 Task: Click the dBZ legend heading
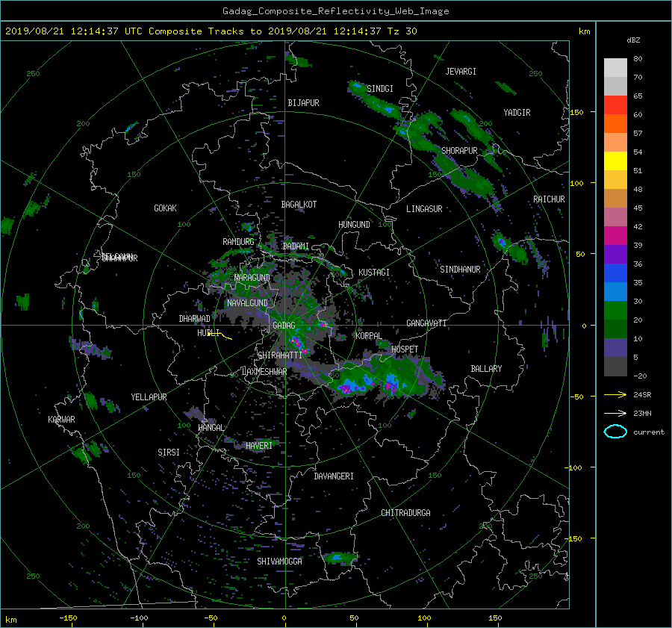tap(633, 40)
